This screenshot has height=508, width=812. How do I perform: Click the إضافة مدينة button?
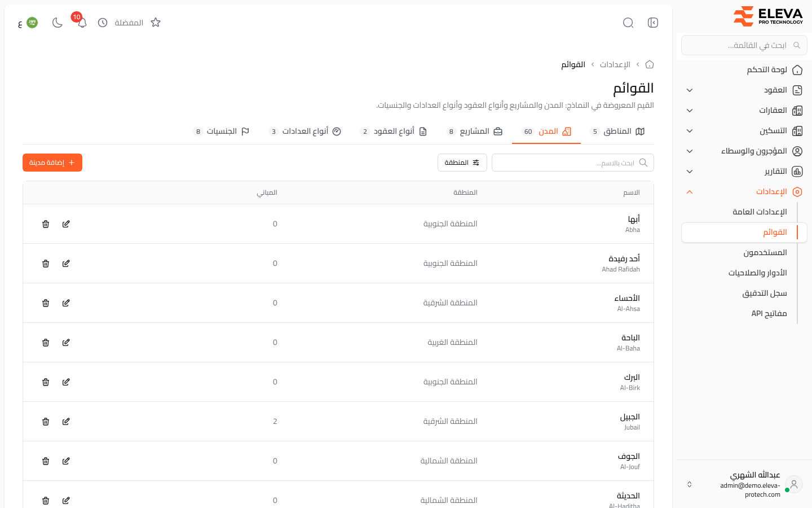(52, 163)
